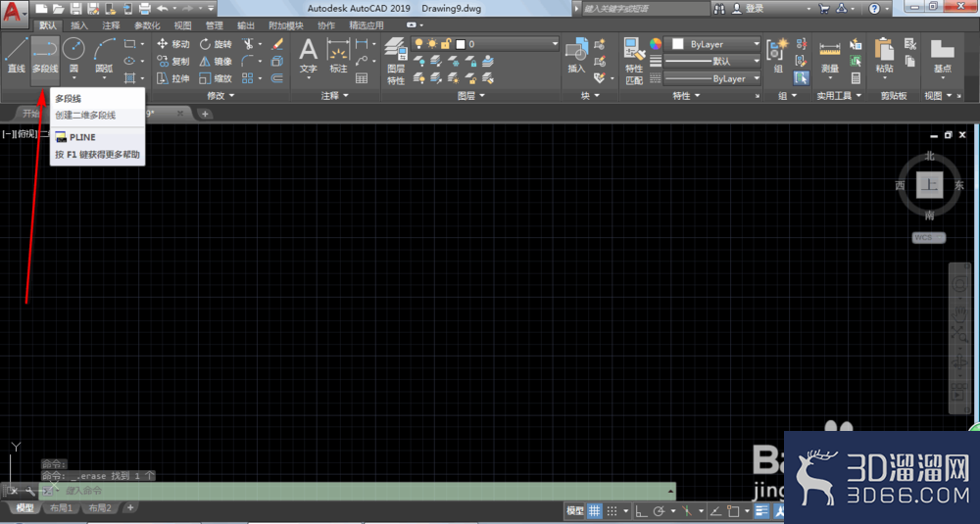This screenshot has height=524, width=980.
Task: Click the 移动 move tool
Action: (173, 44)
